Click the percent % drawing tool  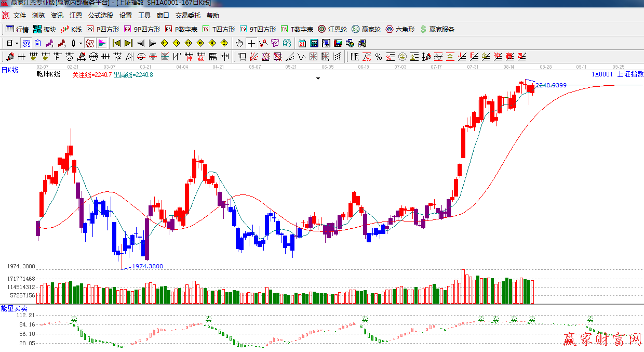(378, 57)
